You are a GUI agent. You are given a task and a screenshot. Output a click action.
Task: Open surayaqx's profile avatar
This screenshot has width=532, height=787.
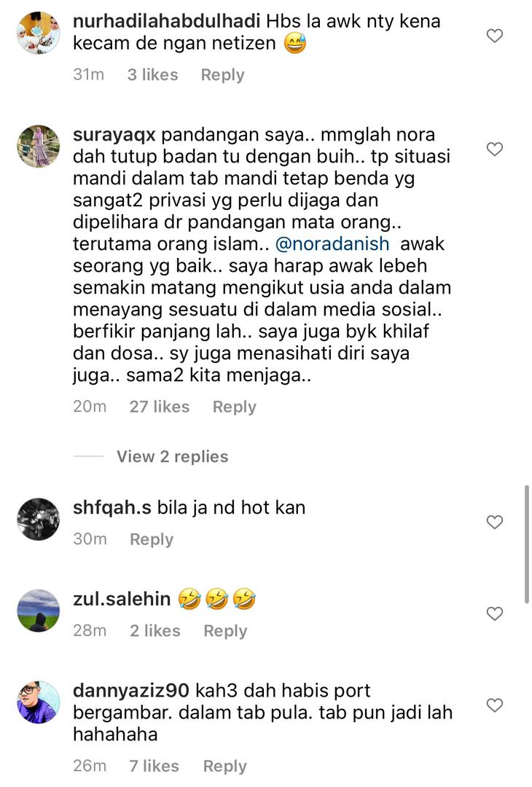click(38, 146)
